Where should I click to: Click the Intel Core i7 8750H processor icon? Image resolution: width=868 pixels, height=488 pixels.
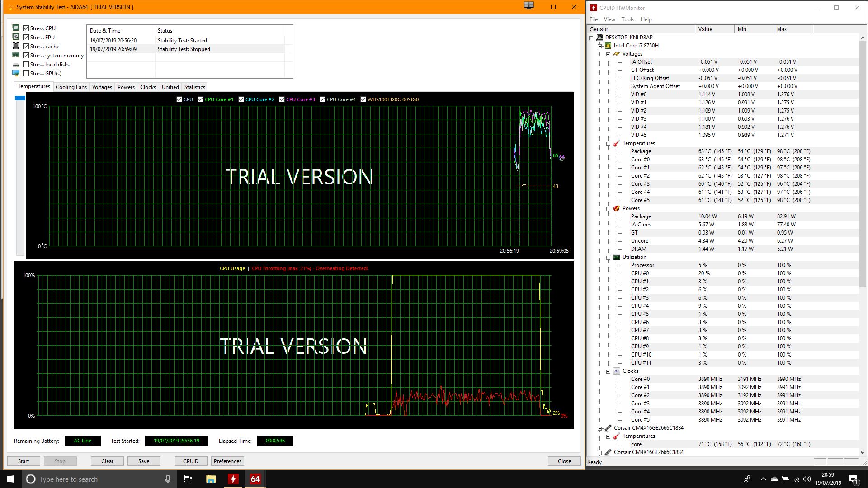pos(608,46)
